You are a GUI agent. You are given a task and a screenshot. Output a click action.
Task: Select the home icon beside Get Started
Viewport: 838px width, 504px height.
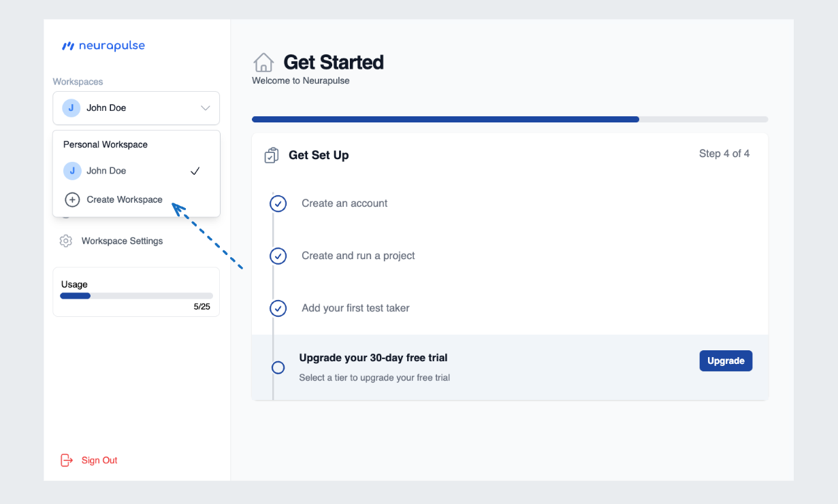click(x=263, y=62)
